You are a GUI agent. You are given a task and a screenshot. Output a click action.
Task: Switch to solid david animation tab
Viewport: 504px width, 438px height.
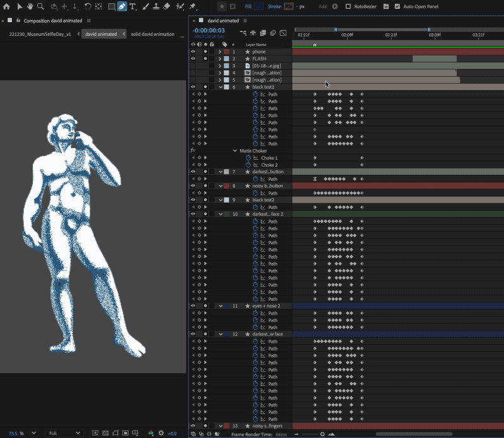click(x=152, y=34)
